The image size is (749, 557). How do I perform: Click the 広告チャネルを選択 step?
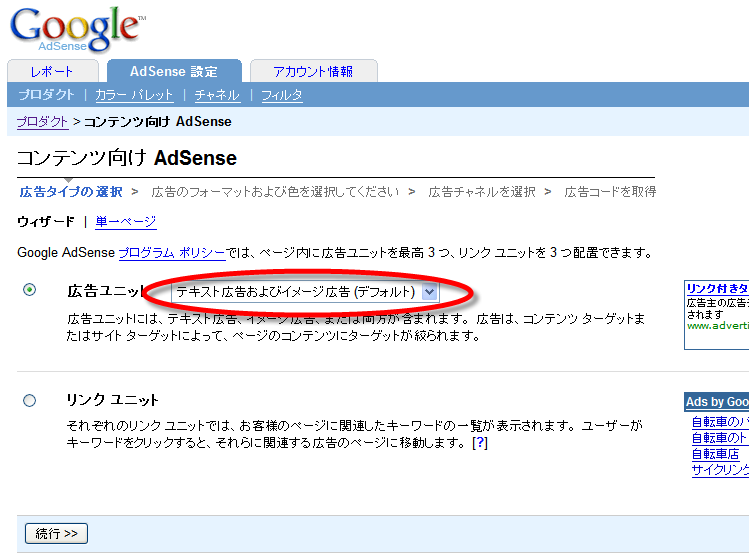(x=482, y=192)
